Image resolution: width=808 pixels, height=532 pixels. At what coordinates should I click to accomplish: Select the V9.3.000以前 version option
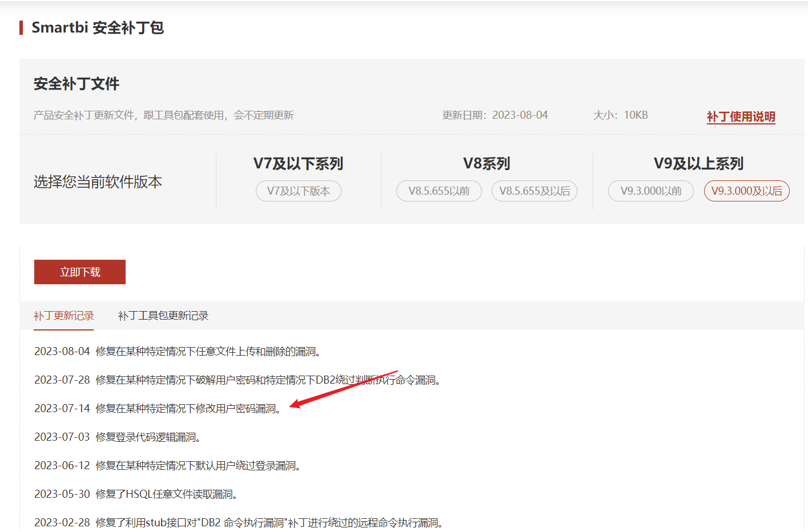pyautogui.click(x=651, y=191)
